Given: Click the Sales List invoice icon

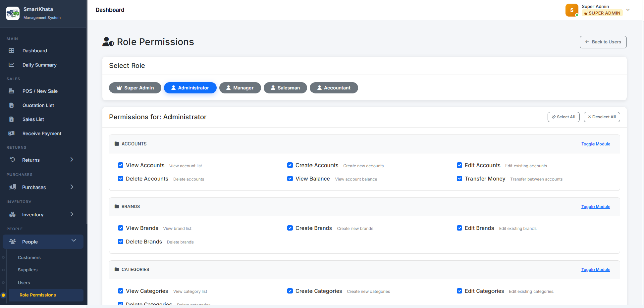Looking at the screenshot, I should [12, 119].
